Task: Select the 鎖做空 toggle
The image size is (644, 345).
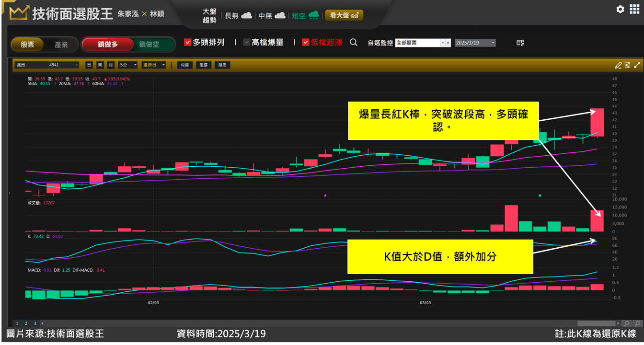Action: click(x=149, y=45)
